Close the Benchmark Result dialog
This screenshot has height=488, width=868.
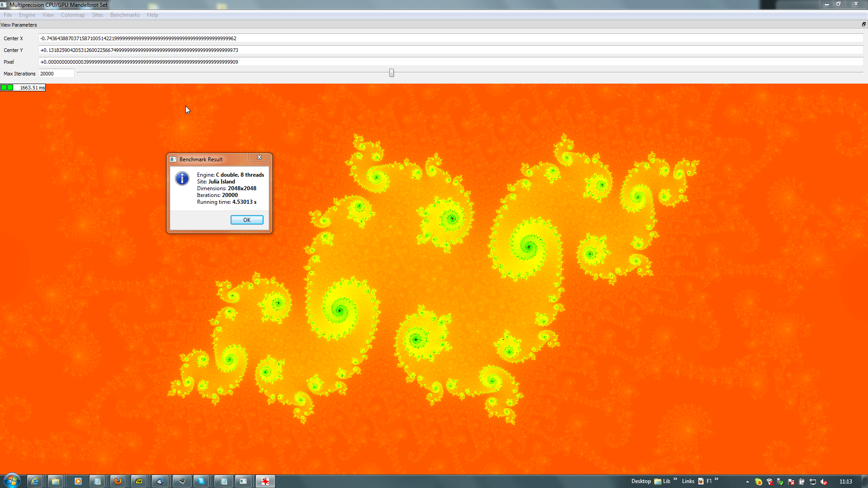(259, 158)
